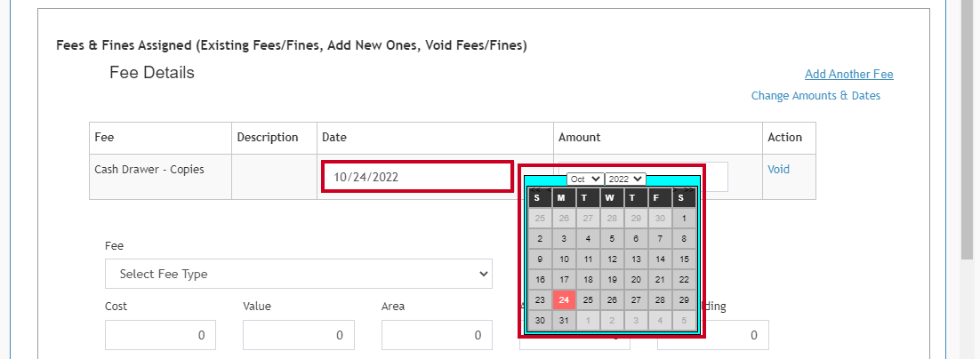Focus the Date field showing 10/24/2022

pos(418,177)
